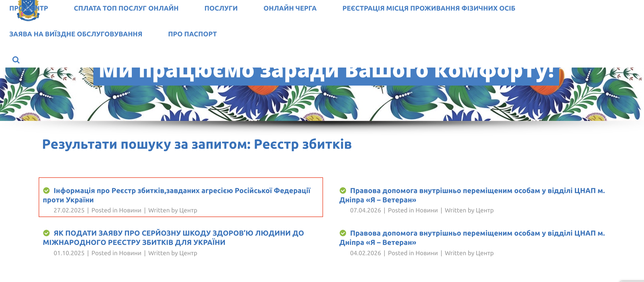Viewport: 644px width, 282px height.
Task: Open the Сплата топ послуг онлайн menu item
Action: (x=126, y=8)
